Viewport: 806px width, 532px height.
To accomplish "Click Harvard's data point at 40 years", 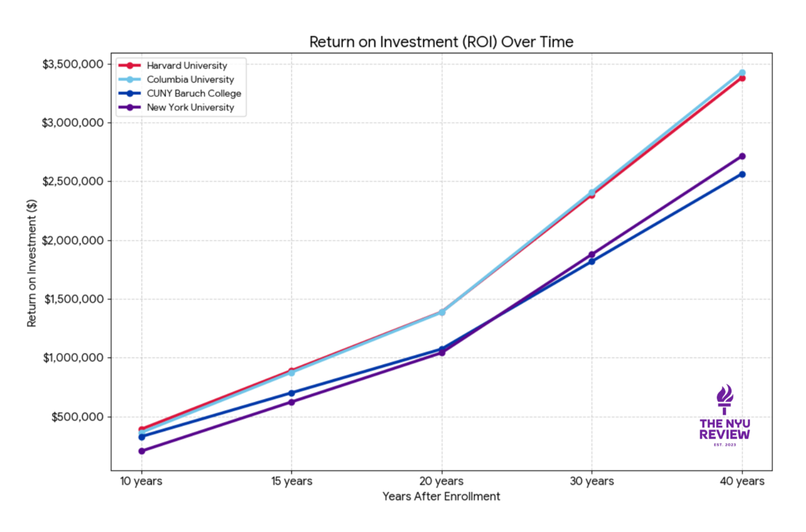I will click(x=742, y=78).
